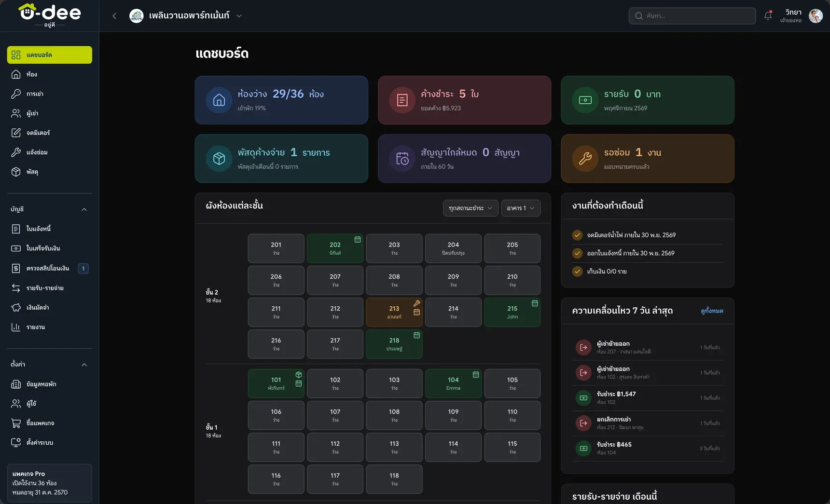Open the ทุกสถานะชำระ payment status dropdown
Image resolution: width=830 pixels, height=504 pixels.
(x=470, y=208)
